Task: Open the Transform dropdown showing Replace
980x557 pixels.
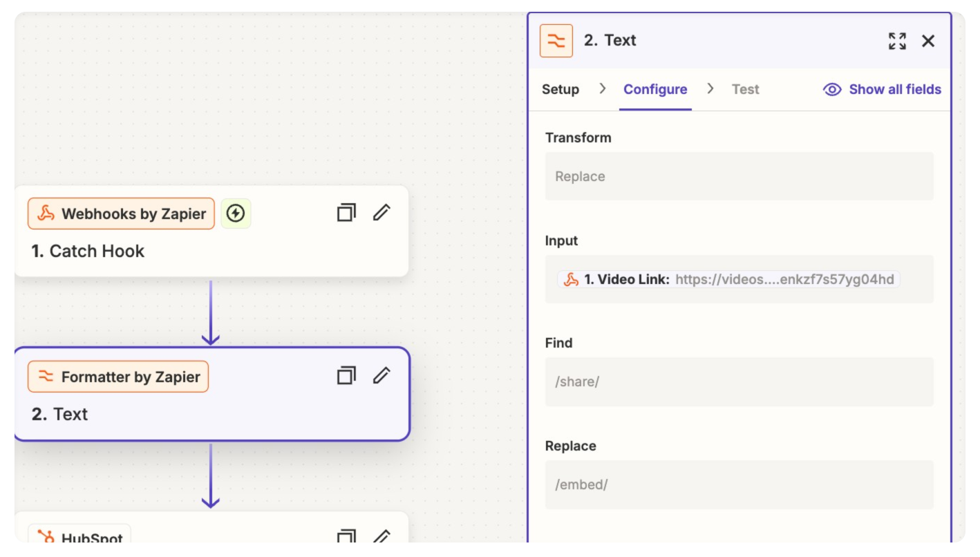Action: point(739,176)
